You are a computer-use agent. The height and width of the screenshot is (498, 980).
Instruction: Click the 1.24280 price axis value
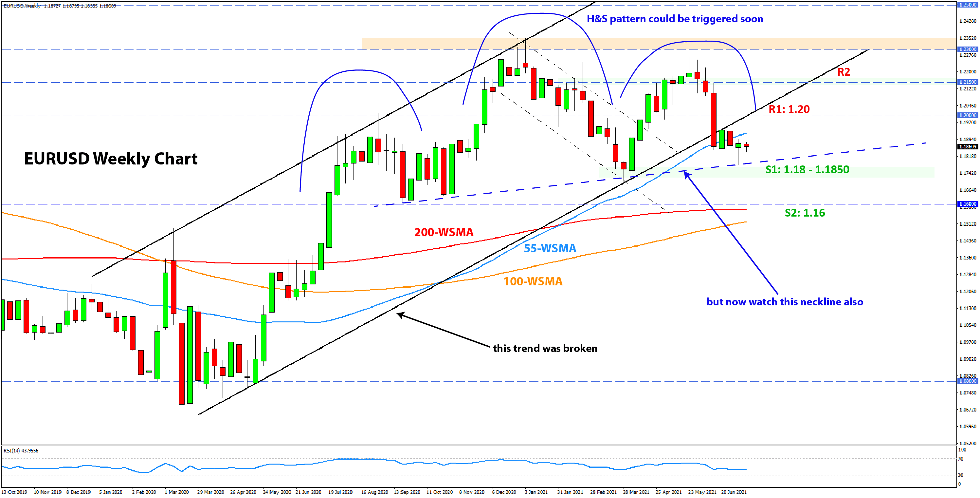point(968,21)
